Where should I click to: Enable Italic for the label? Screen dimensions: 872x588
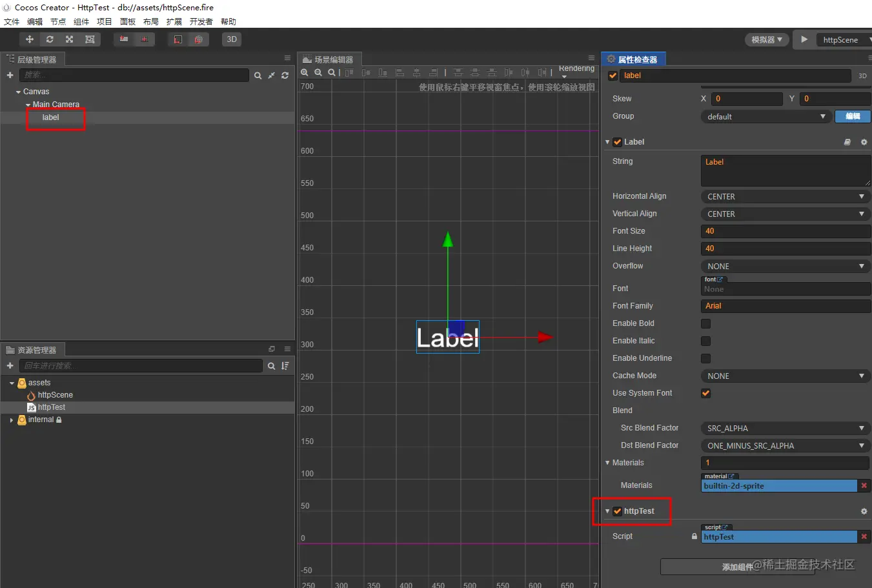point(705,341)
